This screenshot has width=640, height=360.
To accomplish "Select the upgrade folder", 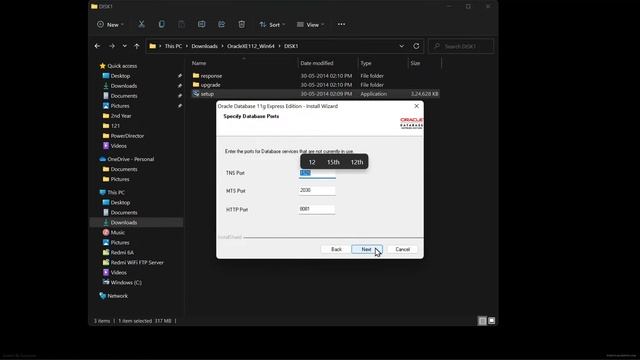I will [210, 85].
